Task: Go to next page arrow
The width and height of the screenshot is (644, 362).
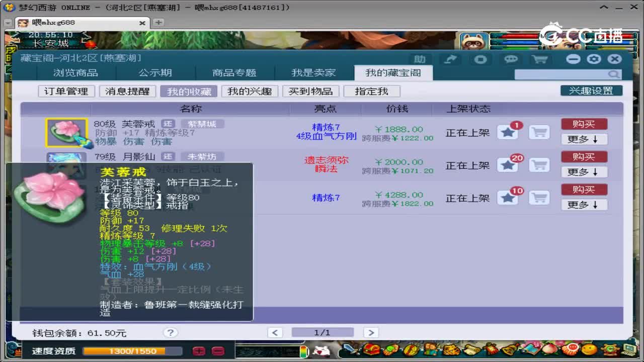Action: pyautogui.click(x=371, y=332)
